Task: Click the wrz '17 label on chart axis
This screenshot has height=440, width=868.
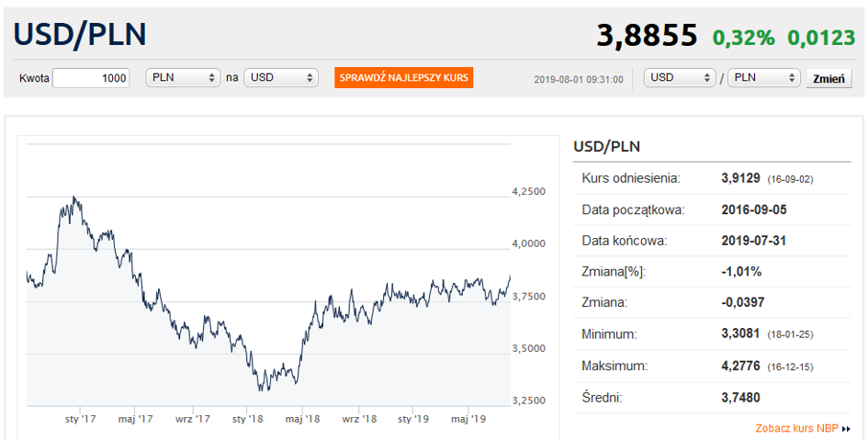Action: point(192,419)
